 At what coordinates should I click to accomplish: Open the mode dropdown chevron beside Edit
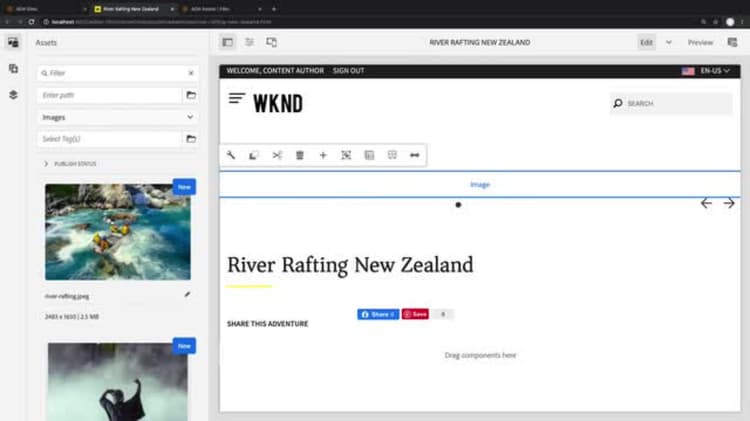coord(669,42)
